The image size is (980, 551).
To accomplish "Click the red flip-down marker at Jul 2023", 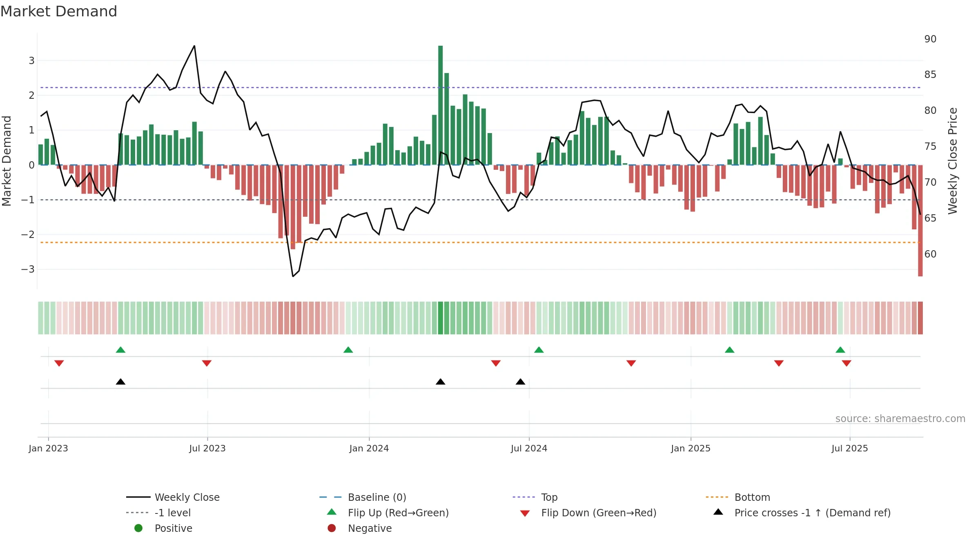I will 207,363.
